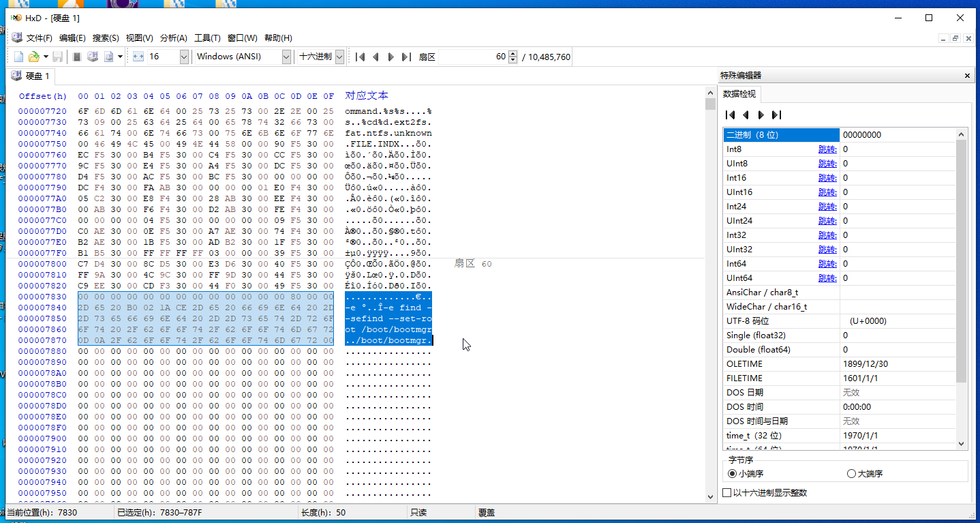Close the 特殊编辑器 panel

coord(967,76)
